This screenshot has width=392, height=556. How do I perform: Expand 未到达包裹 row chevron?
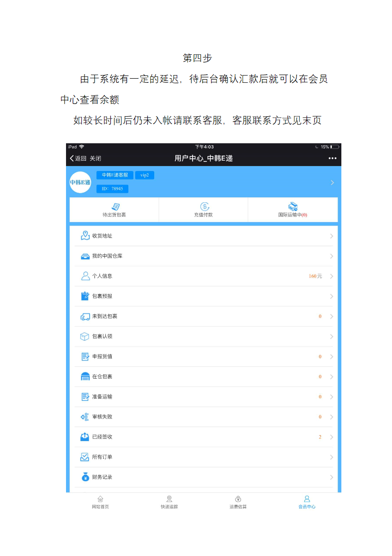[x=331, y=317]
